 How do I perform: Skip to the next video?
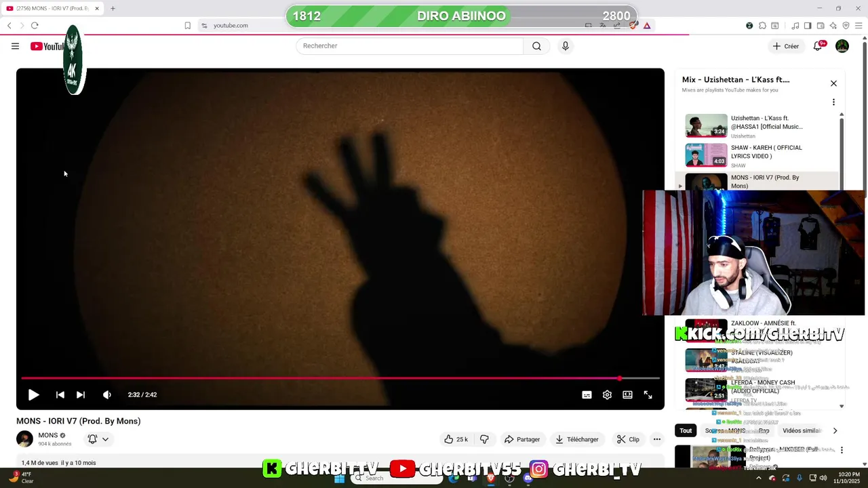(x=81, y=394)
